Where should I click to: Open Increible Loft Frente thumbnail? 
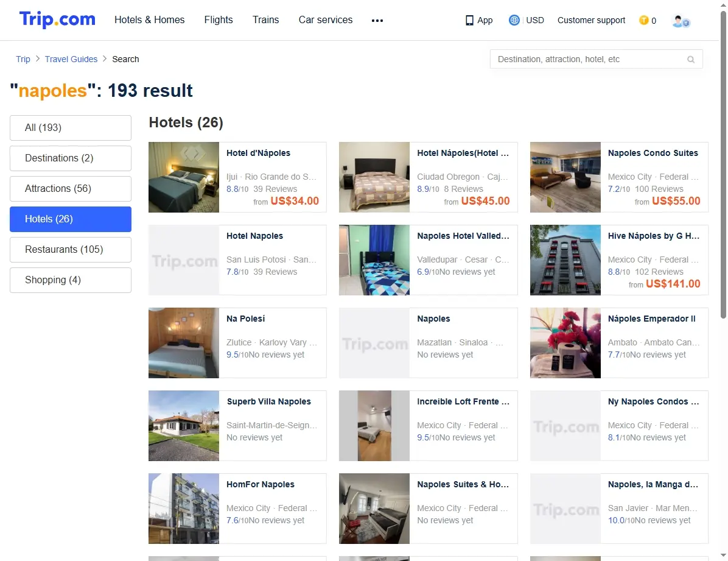point(374,426)
